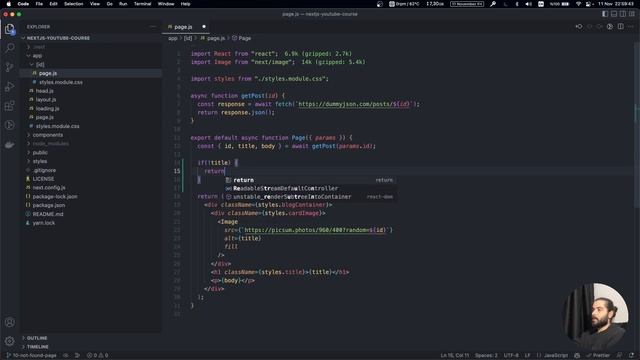Click the unsaved dot on page.js tab
Screen dimensions: 640x360
pyautogui.click(x=204, y=27)
